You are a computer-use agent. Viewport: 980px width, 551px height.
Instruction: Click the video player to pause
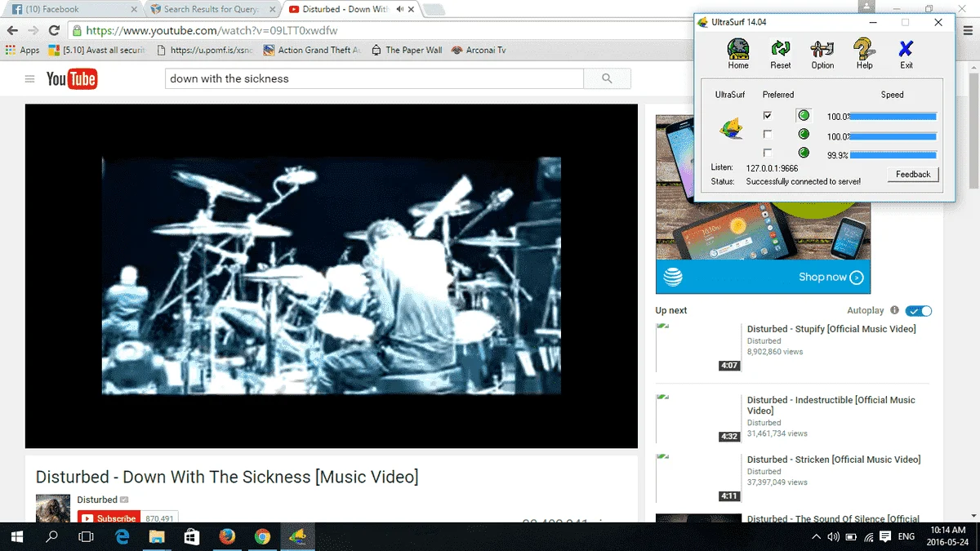pyautogui.click(x=331, y=276)
